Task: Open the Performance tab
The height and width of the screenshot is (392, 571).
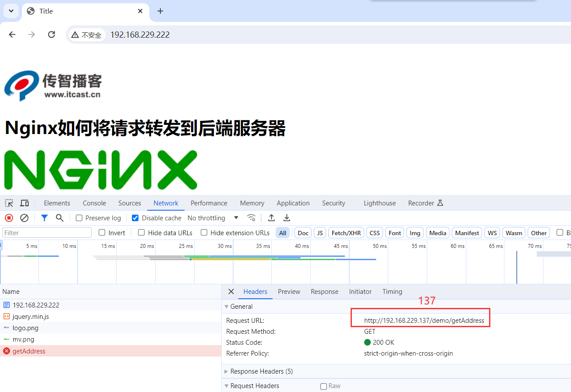Action: click(209, 203)
